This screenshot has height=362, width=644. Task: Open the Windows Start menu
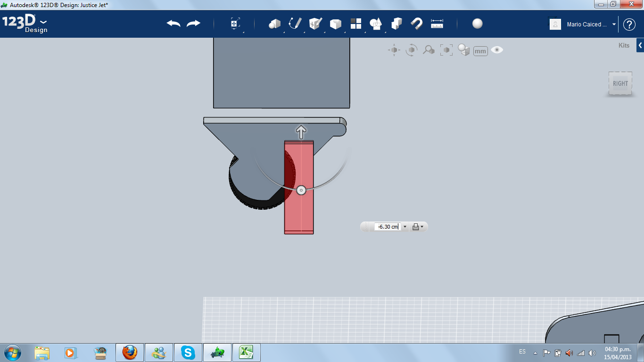pos(12,352)
